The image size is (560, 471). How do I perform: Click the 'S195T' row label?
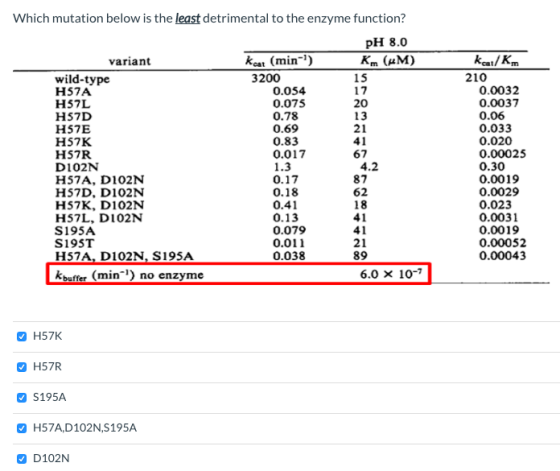[x=74, y=243]
